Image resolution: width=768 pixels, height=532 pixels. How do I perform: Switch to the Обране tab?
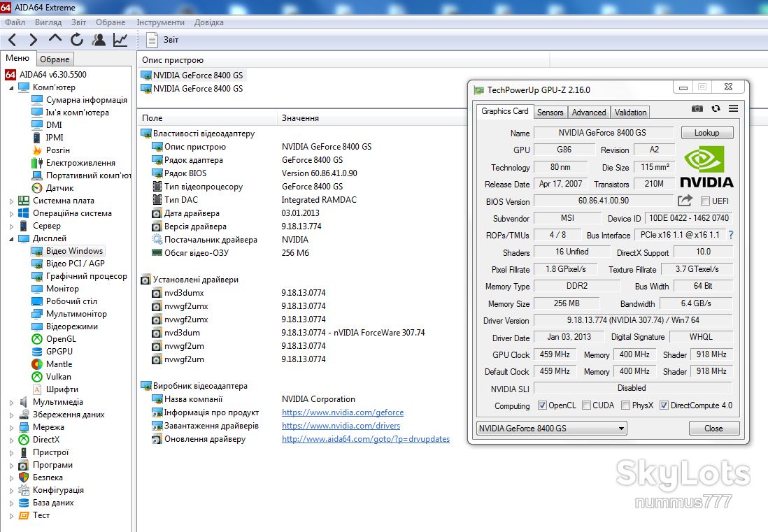pos(55,59)
